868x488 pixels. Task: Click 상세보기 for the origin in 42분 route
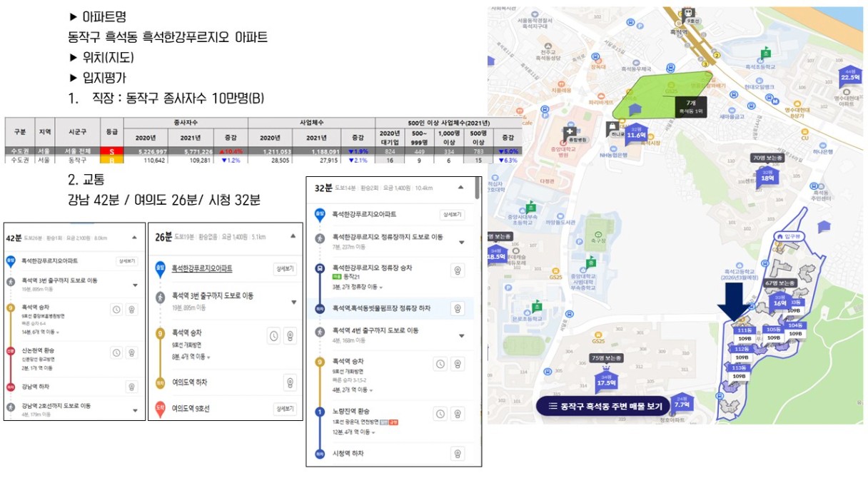pyautogui.click(x=126, y=261)
